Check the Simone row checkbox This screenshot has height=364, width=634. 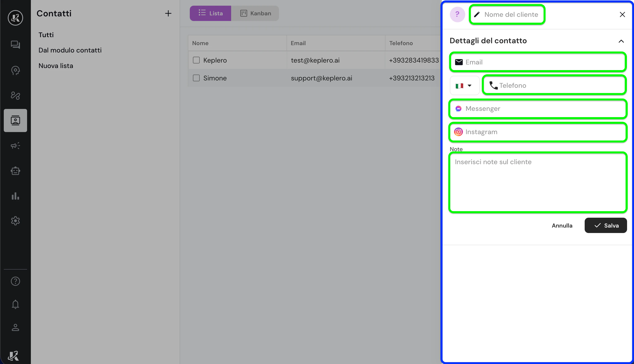pyautogui.click(x=196, y=78)
